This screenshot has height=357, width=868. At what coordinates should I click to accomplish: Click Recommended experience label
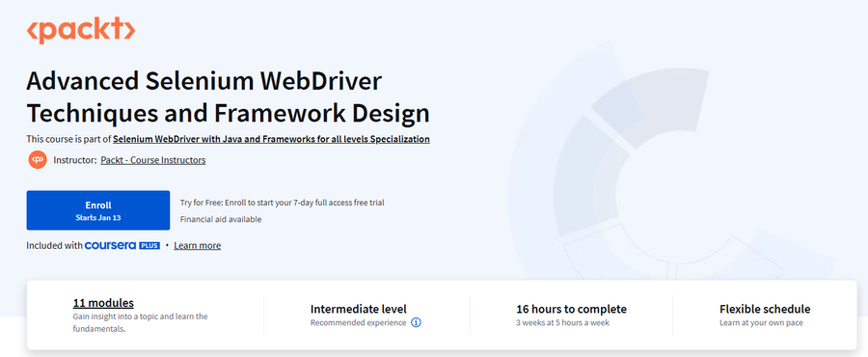pos(358,322)
